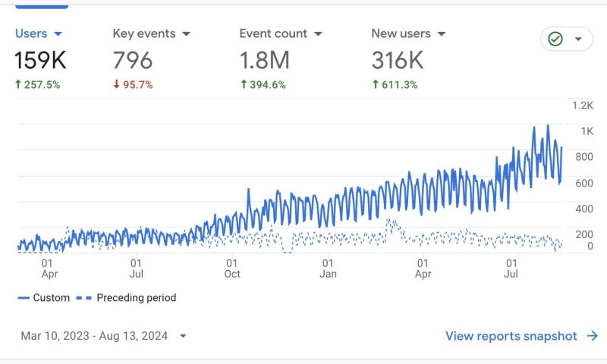Click the green up arrow beside 394.6%
607x364 pixels.
pos(243,85)
